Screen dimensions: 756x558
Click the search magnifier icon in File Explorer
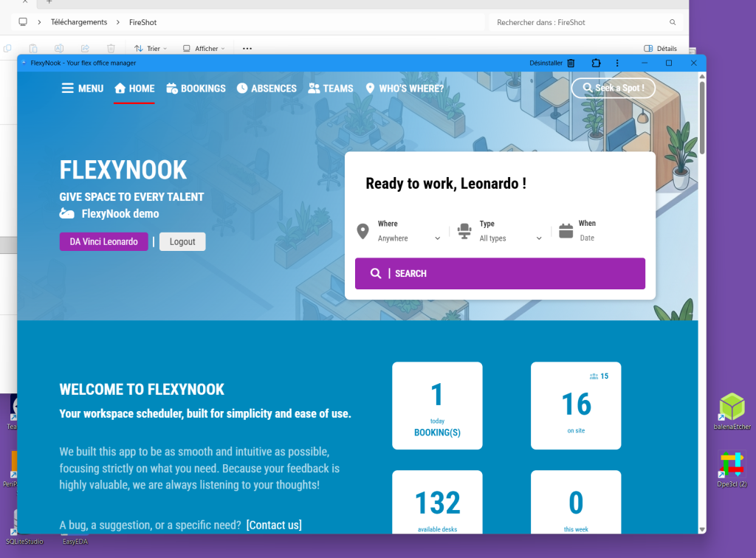pos(673,22)
